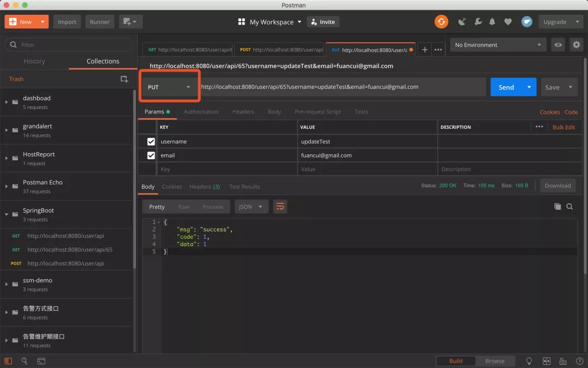Collapse the SpringBoot collection
The width and height of the screenshot is (588, 368).
point(7,214)
